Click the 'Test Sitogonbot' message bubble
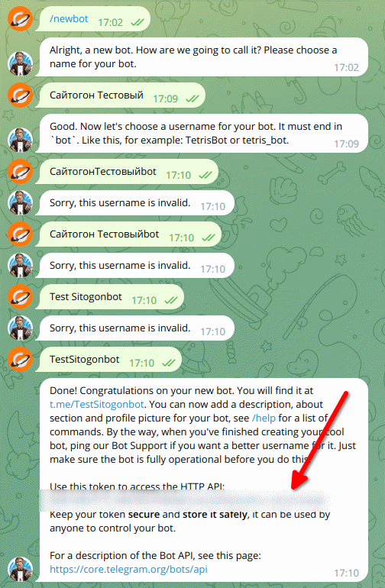This screenshot has width=385, height=588. click(x=109, y=296)
